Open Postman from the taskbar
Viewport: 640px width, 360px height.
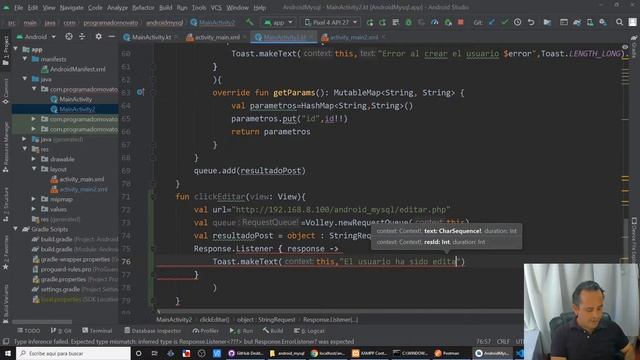pos(448,353)
